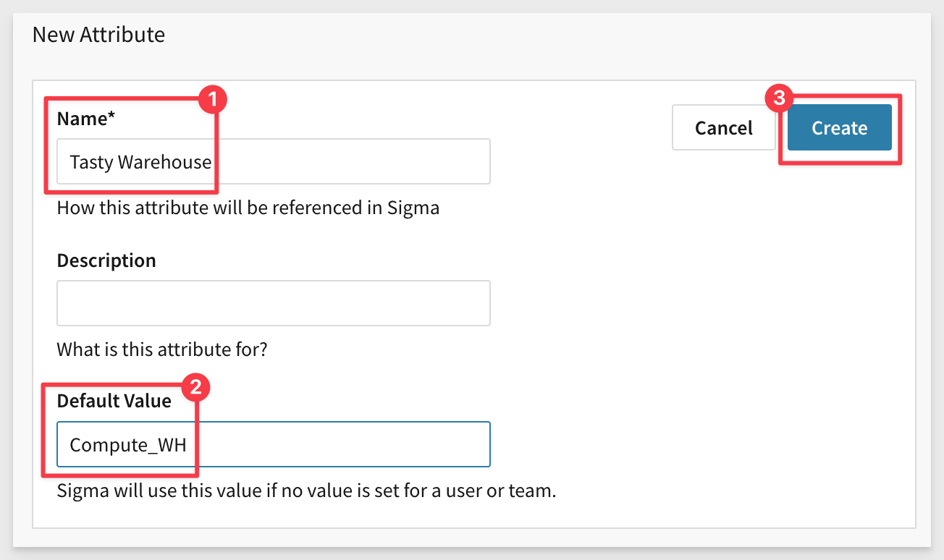
Task: Click the red step 3 badge
Action: (x=779, y=99)
